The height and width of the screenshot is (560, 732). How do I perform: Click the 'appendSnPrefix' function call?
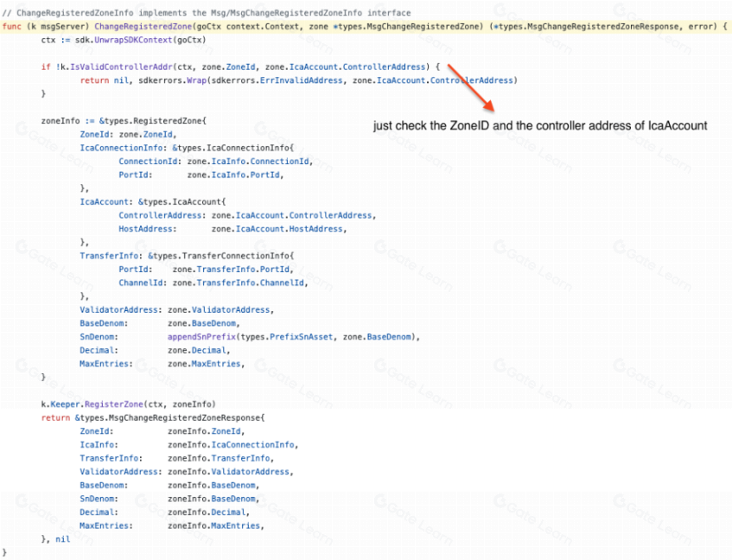(x=201, y=337)
